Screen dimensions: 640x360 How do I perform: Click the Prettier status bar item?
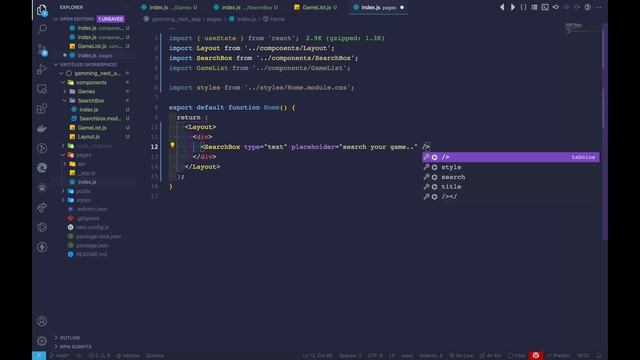[558, 356]
